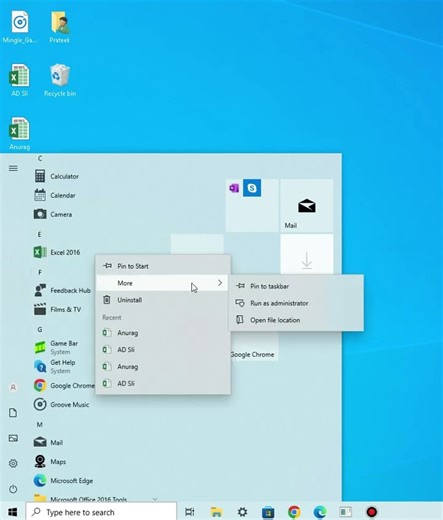Launch Groove Music
443x520 pixels.
coord(62,404)
